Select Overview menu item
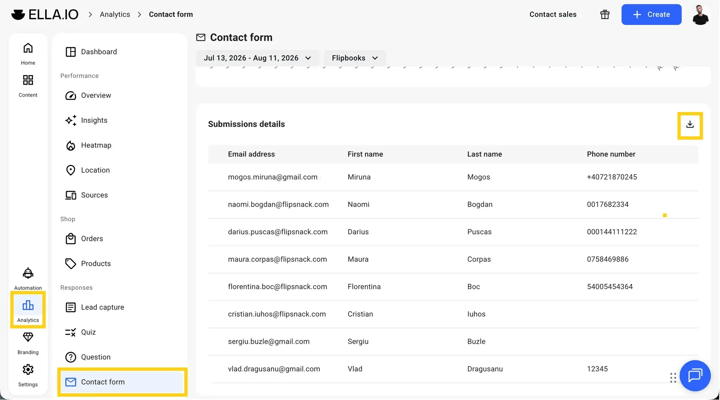The image size is (720, 400). (122, 96)
